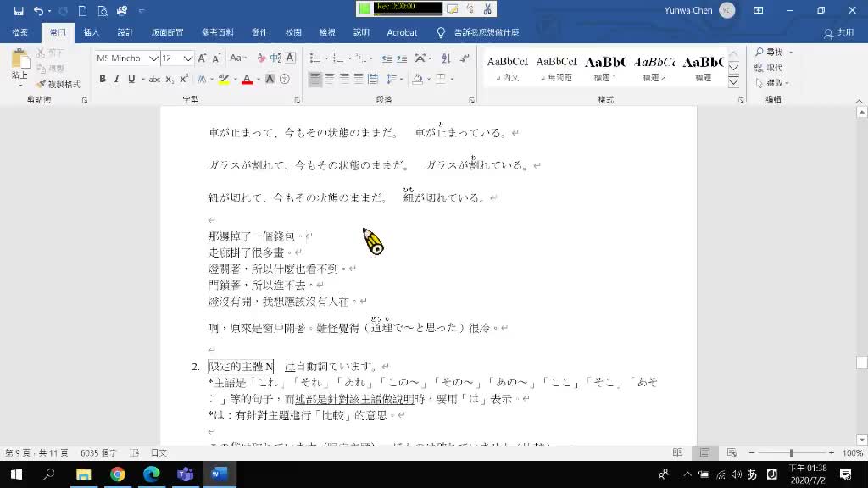The width and height of the screenshot is (868, 488).
Task: Expand the highlight color dropdown arrow
Action: click(236, 79)
